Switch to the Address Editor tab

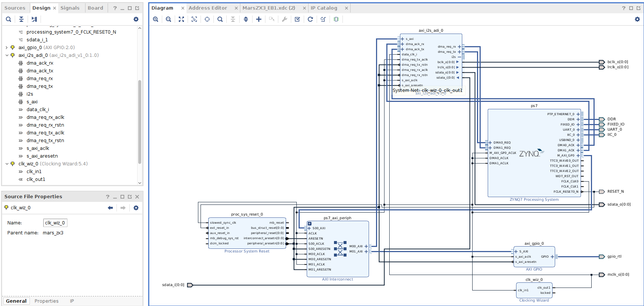point(208,8)
